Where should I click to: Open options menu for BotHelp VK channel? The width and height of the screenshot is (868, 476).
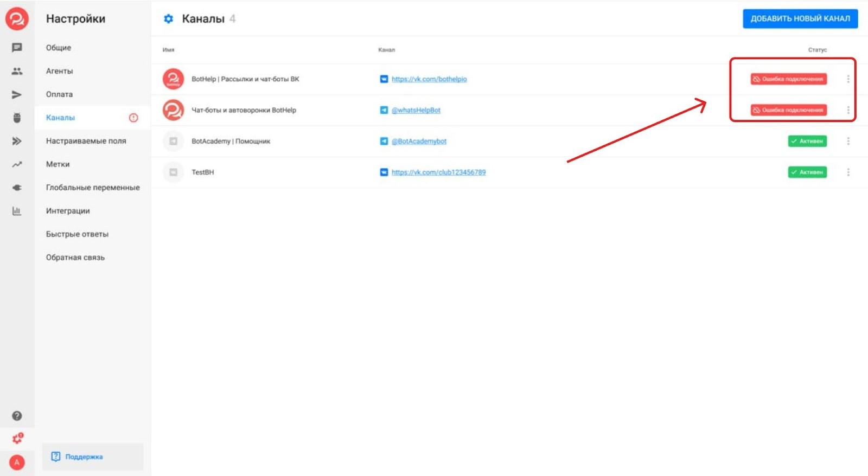pyautogui.click(x=848, y=79)
